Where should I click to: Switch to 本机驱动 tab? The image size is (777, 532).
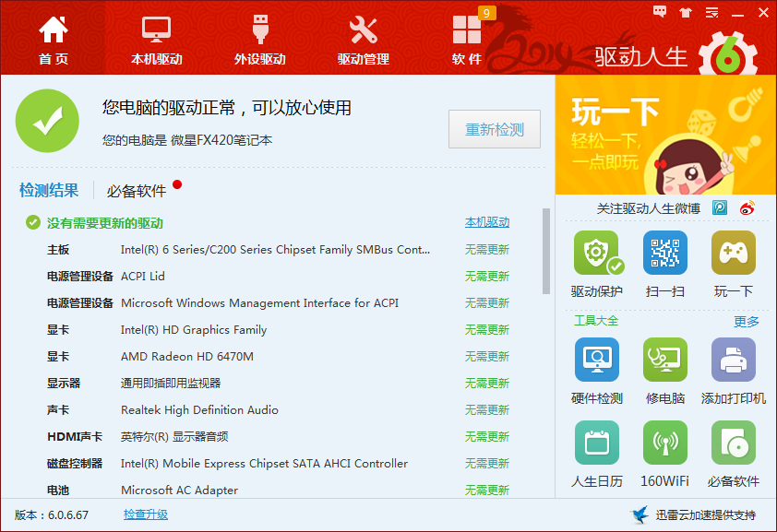157,40
